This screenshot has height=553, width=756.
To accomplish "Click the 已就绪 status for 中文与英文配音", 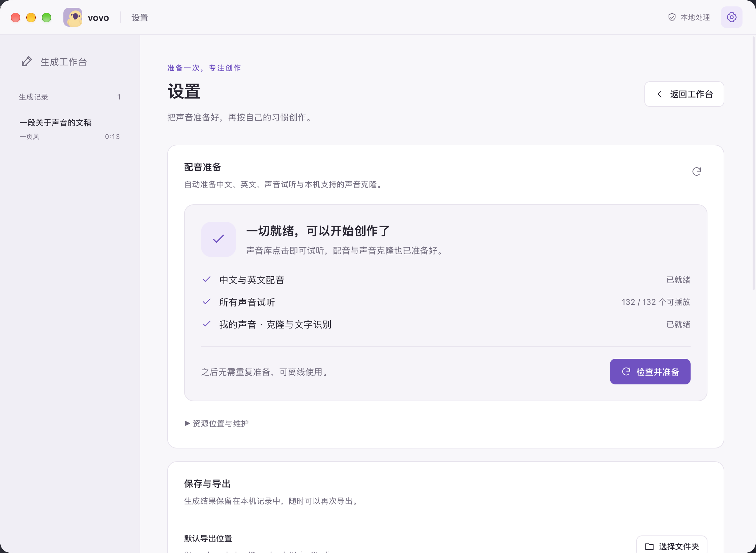I will 678,280.
